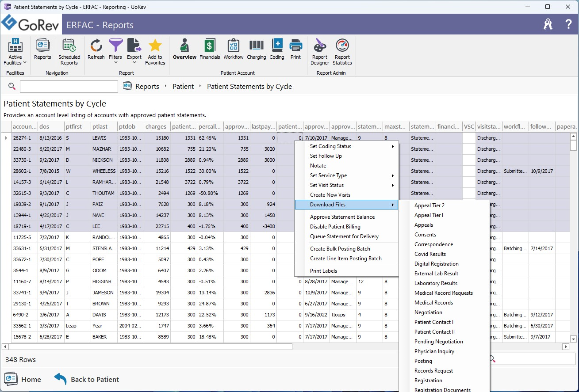Image resolution: width=579 pixels, height=392 pixels.
Task: Select Queue Statement for Delivery
Action: click(347, 236)
